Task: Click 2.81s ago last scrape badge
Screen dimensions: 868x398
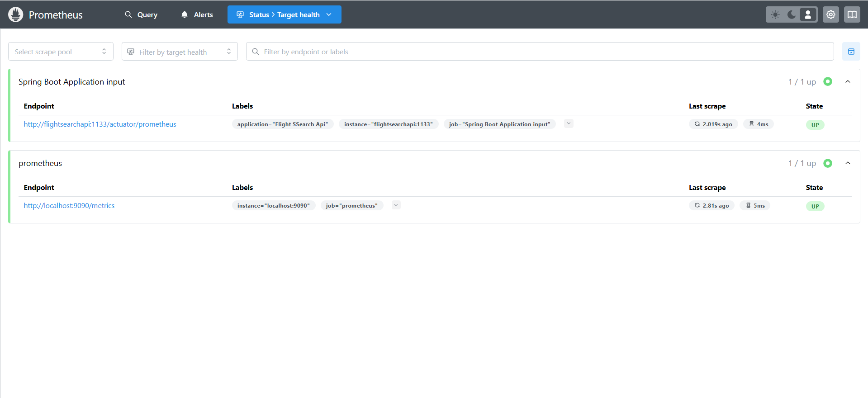Action: (712, 206)
